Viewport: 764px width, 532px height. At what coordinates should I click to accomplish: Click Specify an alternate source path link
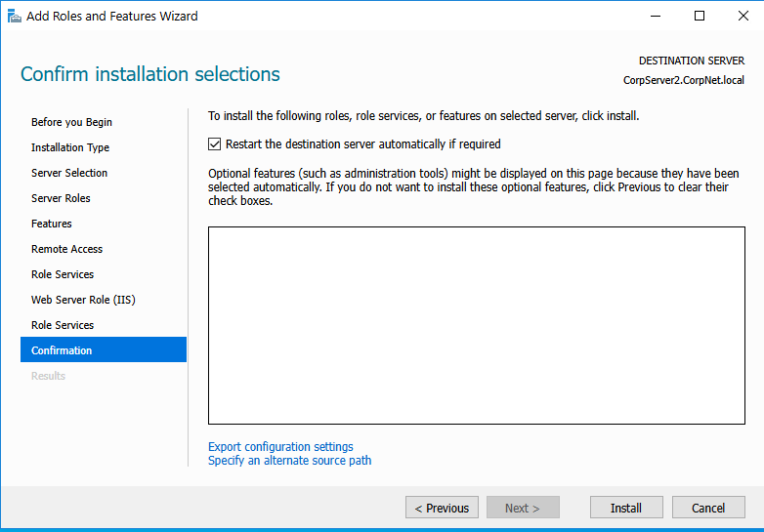289,461
